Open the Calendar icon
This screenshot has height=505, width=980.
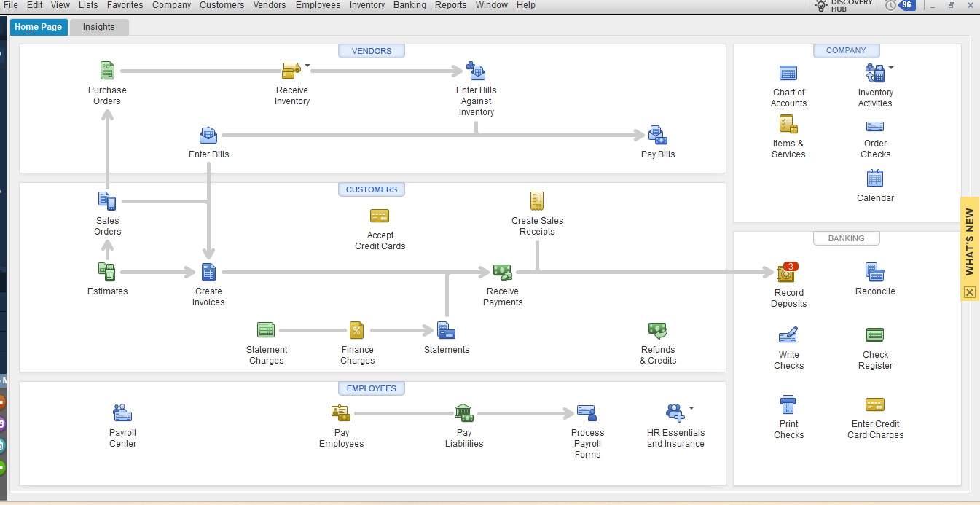click(875, 178)
